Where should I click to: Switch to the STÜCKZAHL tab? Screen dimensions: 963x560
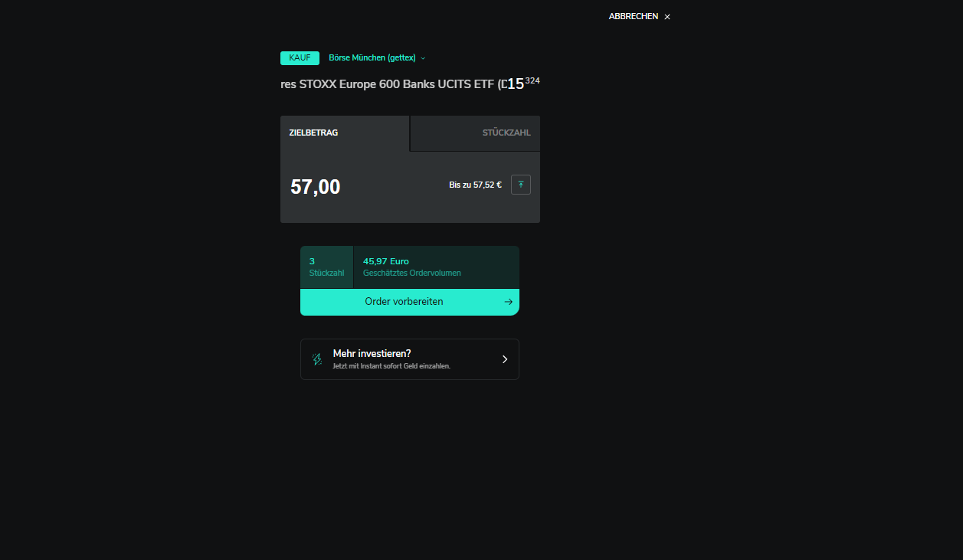pos(476,133)
